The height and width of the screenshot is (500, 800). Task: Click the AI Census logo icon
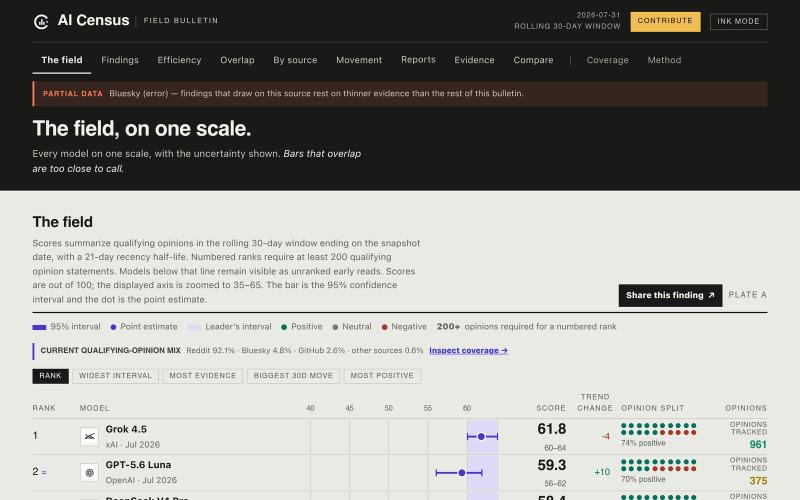click(41, 21)
